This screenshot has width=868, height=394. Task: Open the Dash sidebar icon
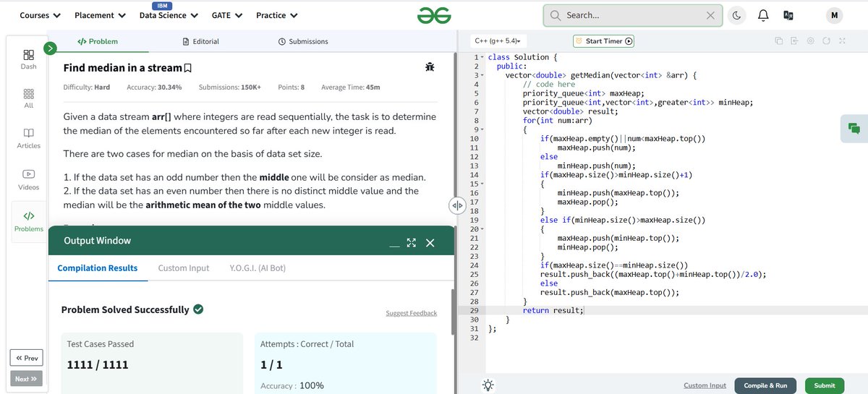(x=28, y=59)
